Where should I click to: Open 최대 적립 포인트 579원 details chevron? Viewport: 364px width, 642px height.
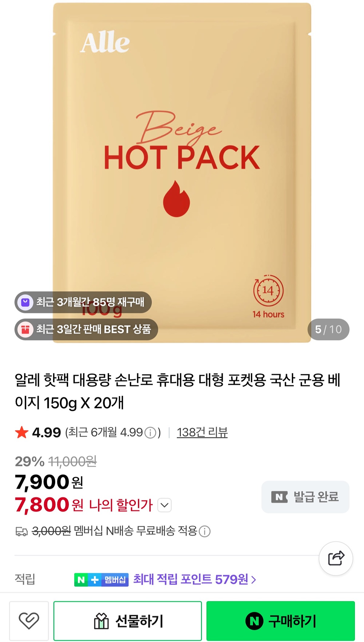254,580
